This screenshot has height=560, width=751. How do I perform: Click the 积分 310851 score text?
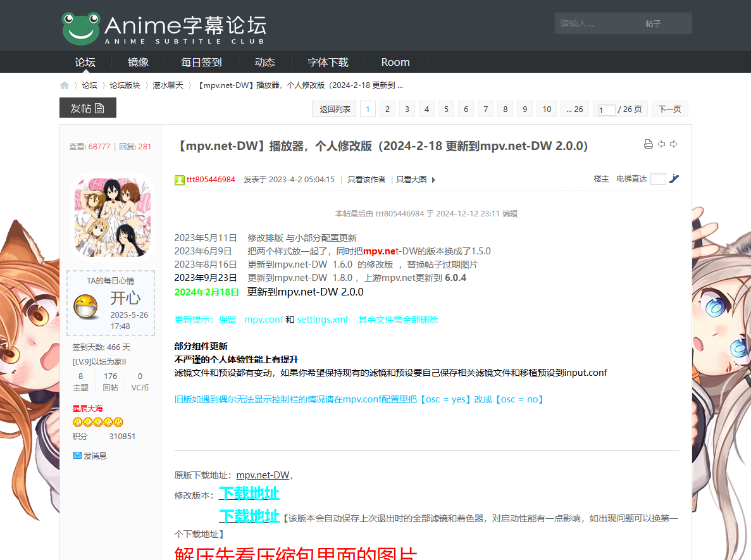click(104, 437)
